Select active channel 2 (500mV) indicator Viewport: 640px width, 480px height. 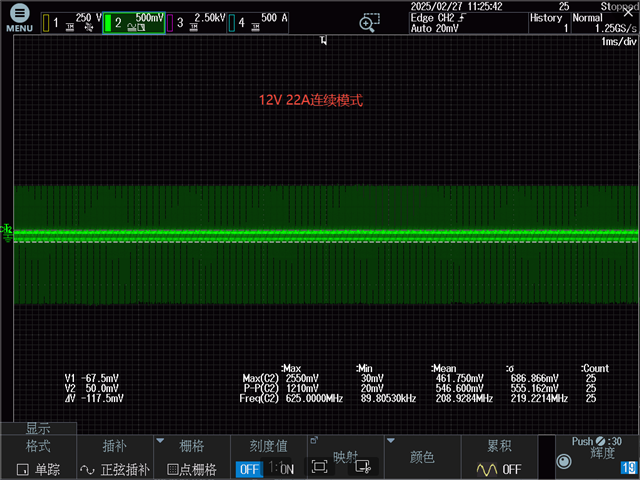pyautogui.click(x=134, y=22)
